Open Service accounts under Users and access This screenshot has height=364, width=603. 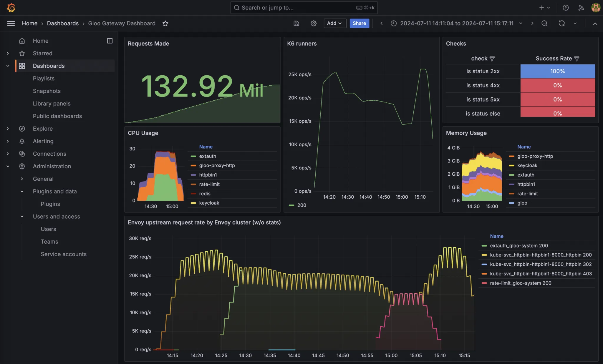[63, 254]
